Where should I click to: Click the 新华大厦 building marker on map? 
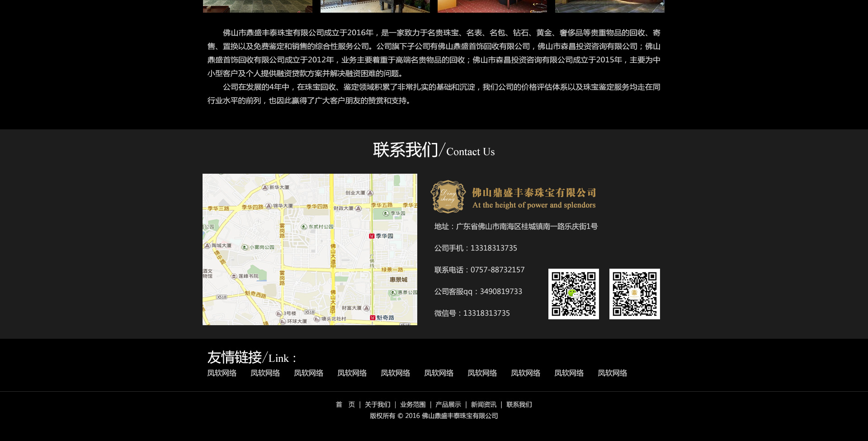[x=265, y=187]
